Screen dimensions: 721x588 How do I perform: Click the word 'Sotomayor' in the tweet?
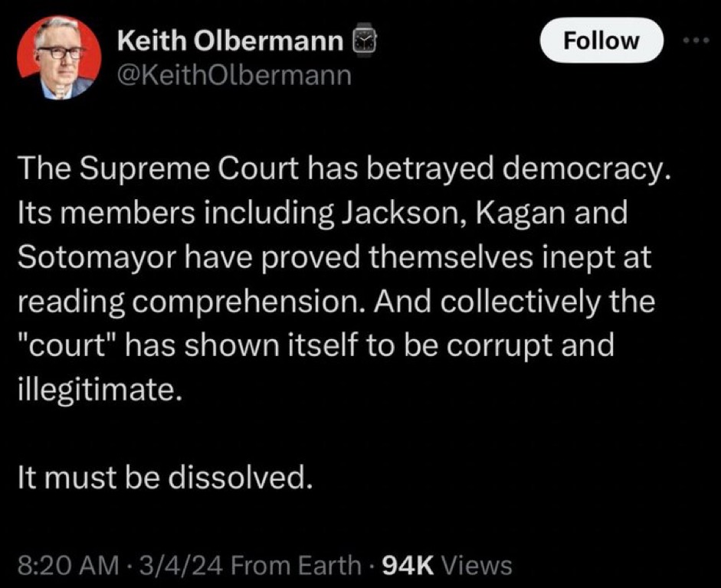(x=97, y=257)
